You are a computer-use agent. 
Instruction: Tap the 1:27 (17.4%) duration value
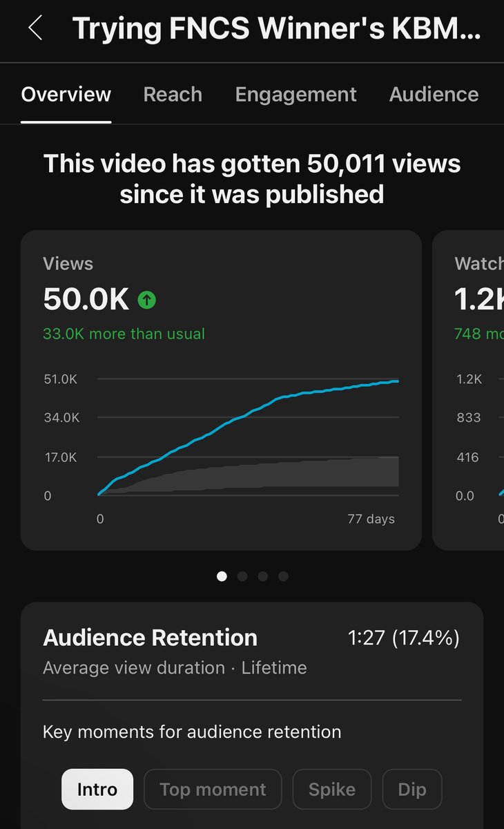[404, 638]
